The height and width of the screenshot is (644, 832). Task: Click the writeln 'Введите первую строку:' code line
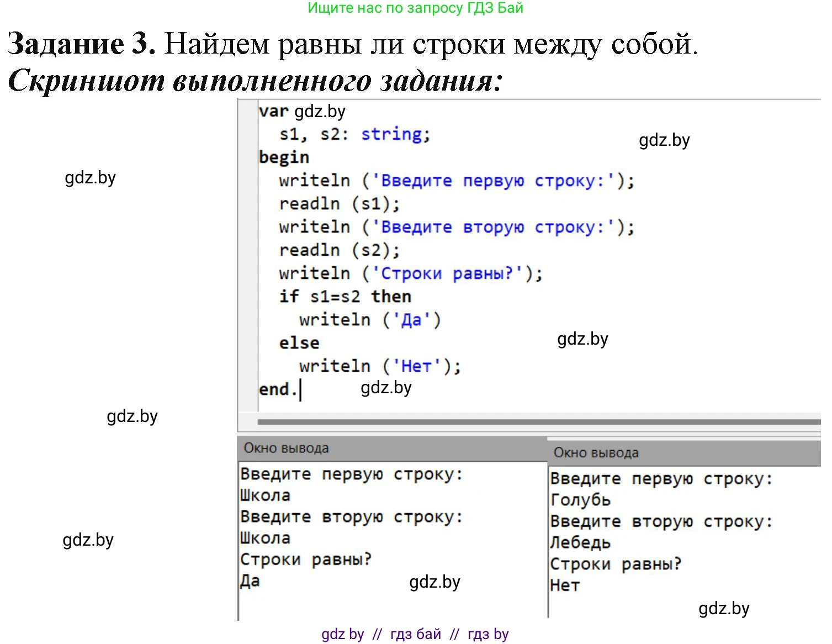pyautogui.click(x=457, y=181)
